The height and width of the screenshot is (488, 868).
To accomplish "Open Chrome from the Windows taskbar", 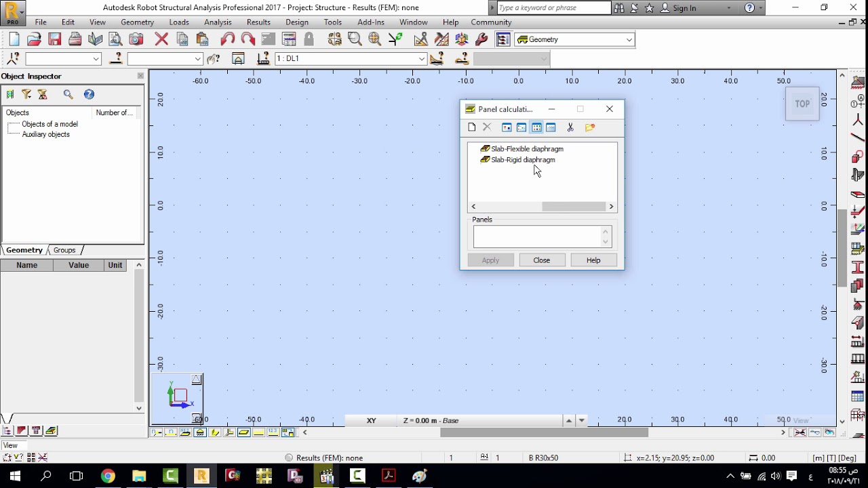I will tap(108, 476).
